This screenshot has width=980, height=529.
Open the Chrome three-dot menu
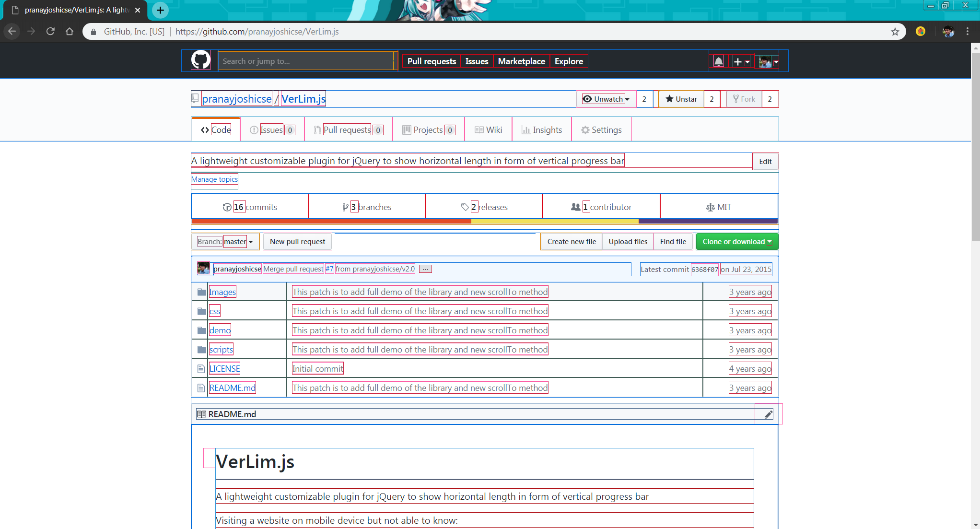[968, 32]
